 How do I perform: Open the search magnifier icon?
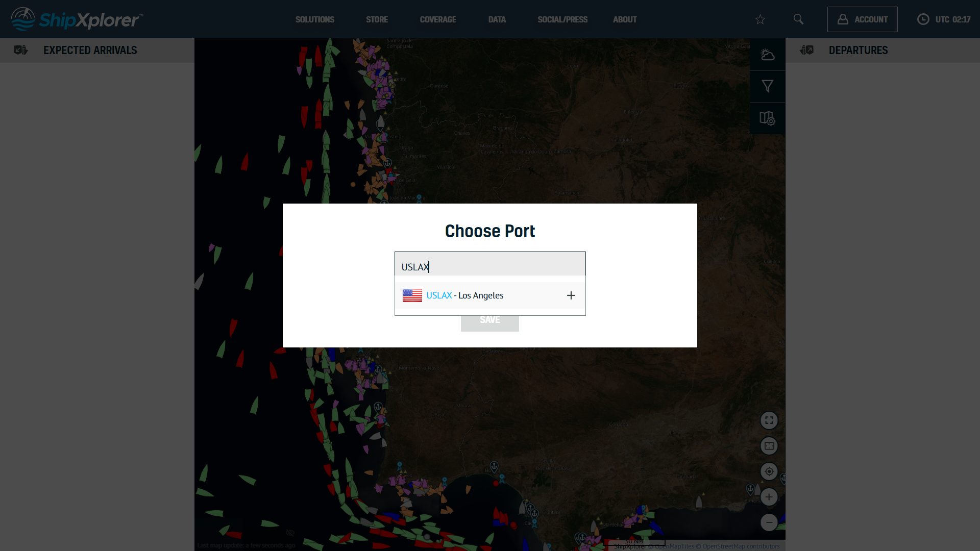798,19
